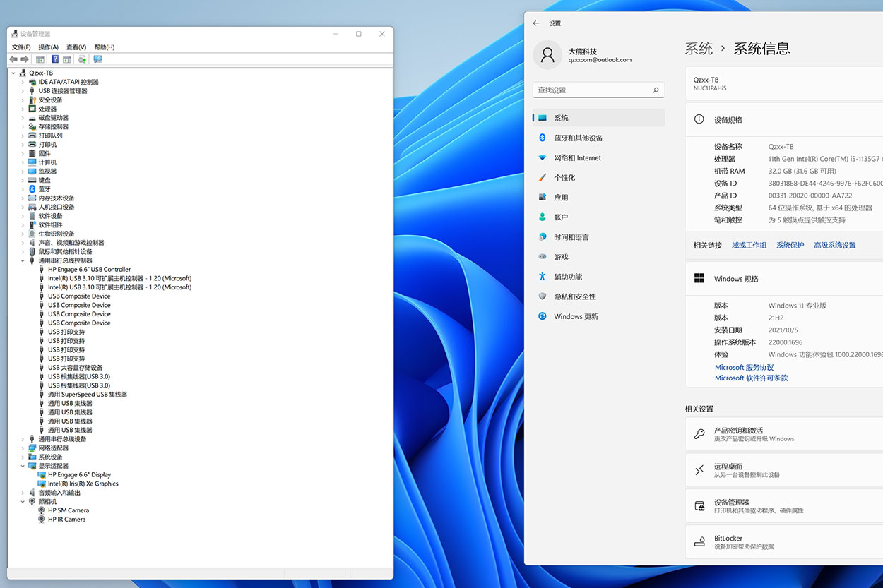Select the 蓝牙和其他设备 sidebar icon
Image resolution: width=883 pixels, height=588 pixels.
(541, 138)
